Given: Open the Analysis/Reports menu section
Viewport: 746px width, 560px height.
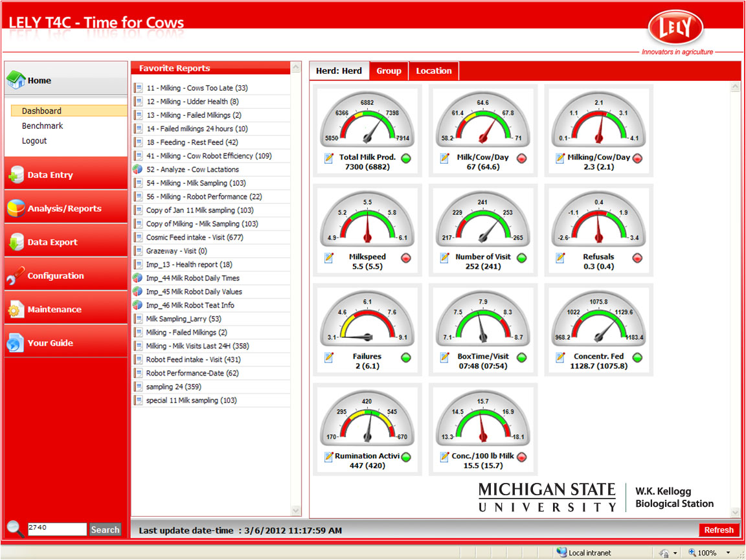Looking at the screenshot, I should coord(66,208).
